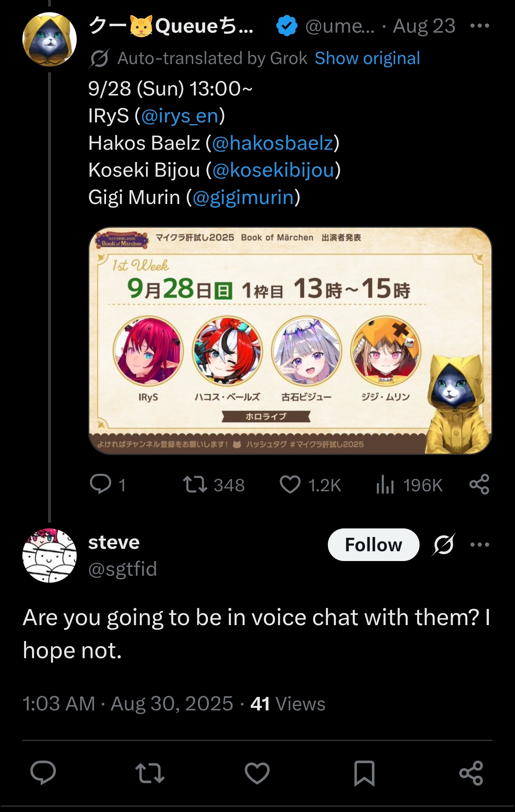Screen dimensions: 515x812
Task: Open the Book of Märchen schedule image
Action: 290,341
